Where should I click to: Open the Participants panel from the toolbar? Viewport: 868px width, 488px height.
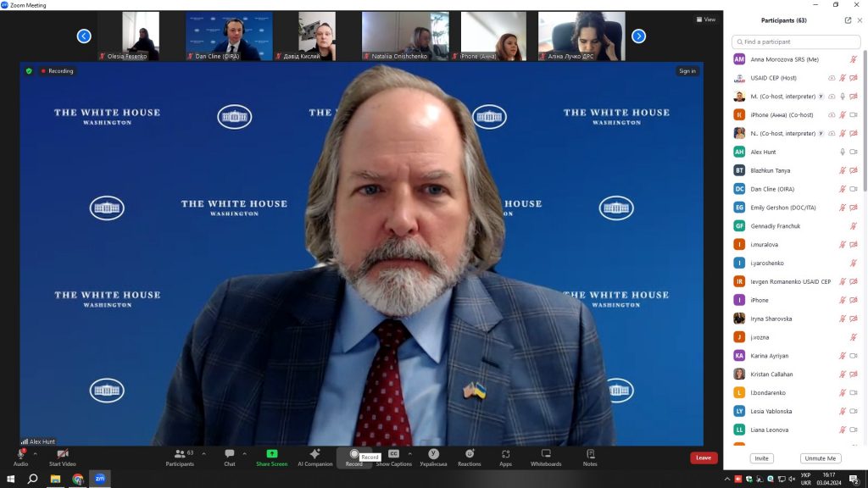click(180, 457)
